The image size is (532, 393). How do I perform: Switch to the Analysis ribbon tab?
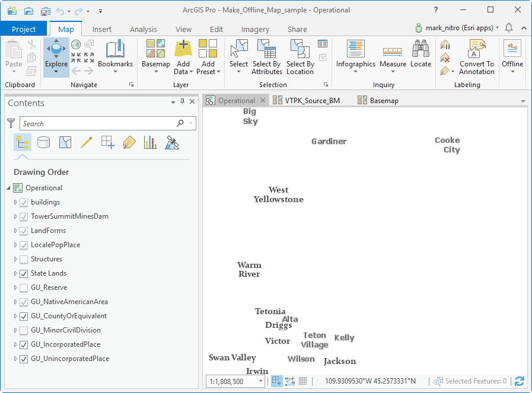click(x=143, y=29)
